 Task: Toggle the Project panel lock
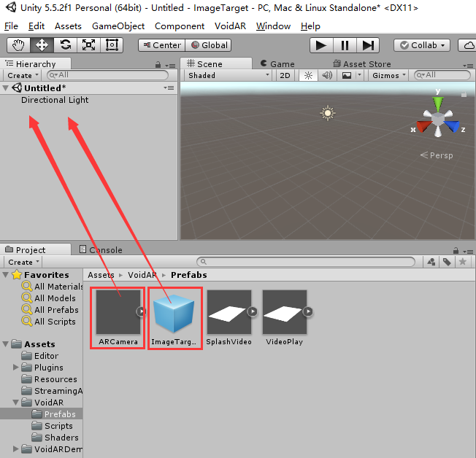tap(456, 251)
